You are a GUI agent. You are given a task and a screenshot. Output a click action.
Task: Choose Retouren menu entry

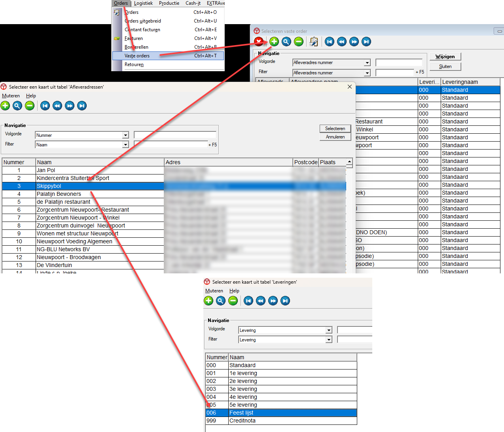point(168,64)
